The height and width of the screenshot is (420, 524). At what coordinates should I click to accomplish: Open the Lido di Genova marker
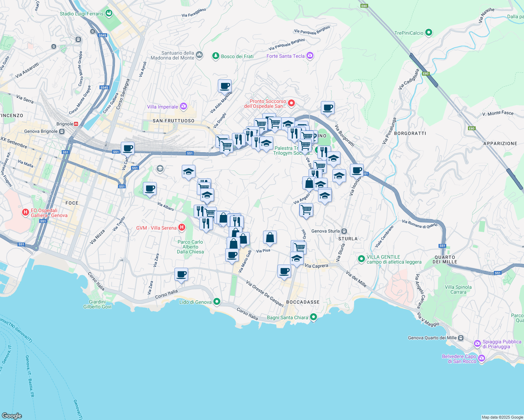click(x=217, y=301)
